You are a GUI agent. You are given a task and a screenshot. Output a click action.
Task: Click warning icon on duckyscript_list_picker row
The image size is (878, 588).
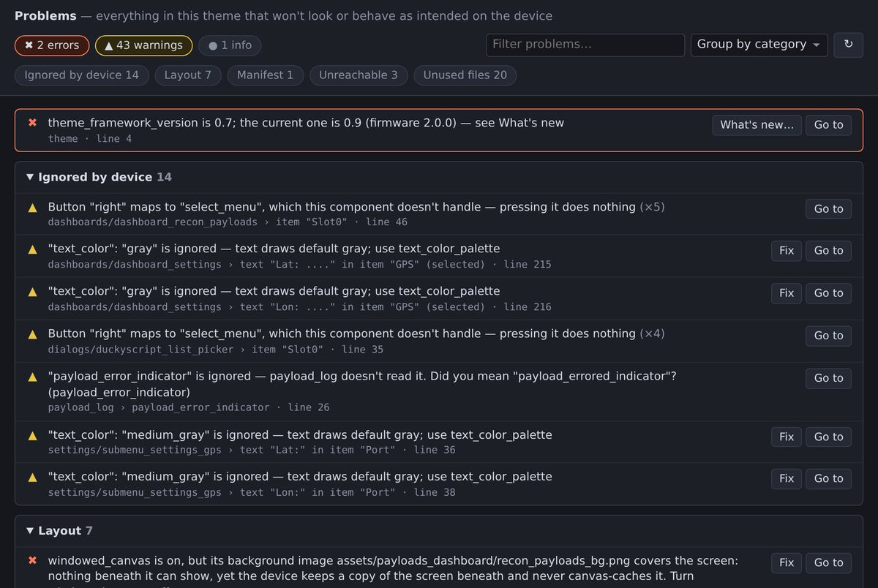coord(32,334)
